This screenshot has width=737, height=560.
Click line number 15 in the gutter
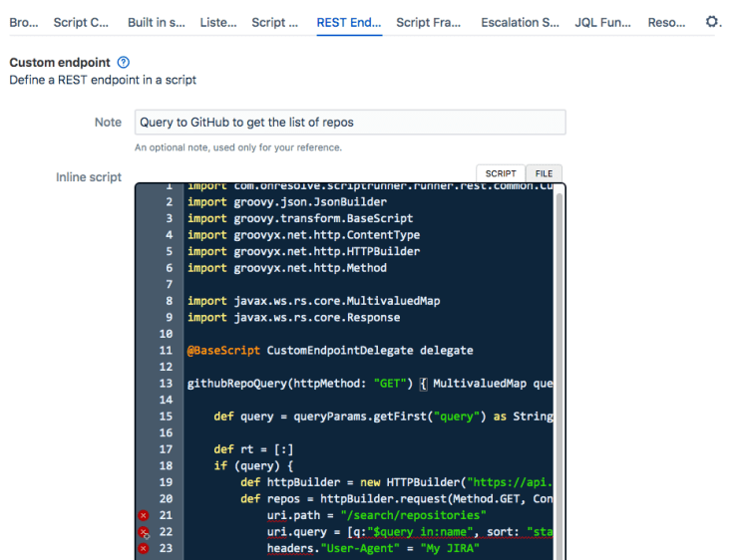pos(166,417)
